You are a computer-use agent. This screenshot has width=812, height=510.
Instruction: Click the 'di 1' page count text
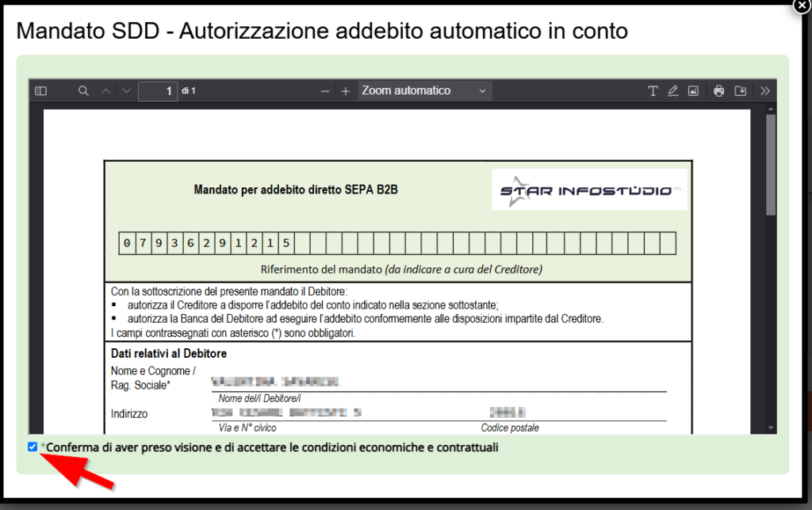point(189,90)
